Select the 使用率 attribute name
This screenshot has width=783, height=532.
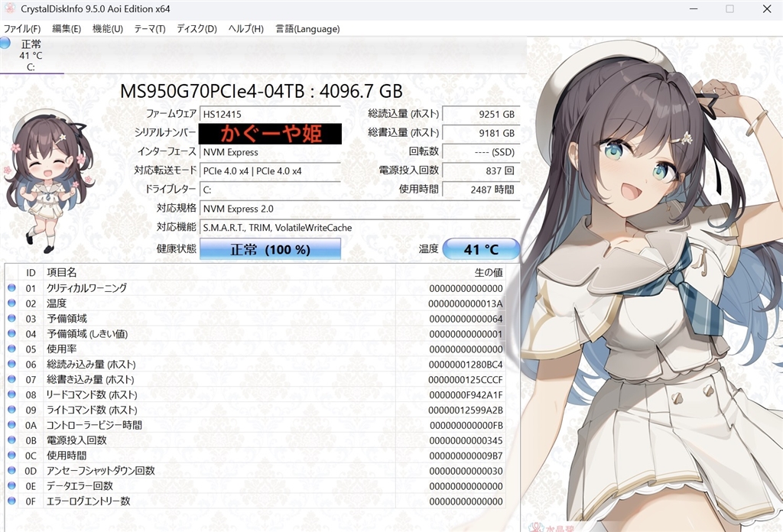pos(61,349)
